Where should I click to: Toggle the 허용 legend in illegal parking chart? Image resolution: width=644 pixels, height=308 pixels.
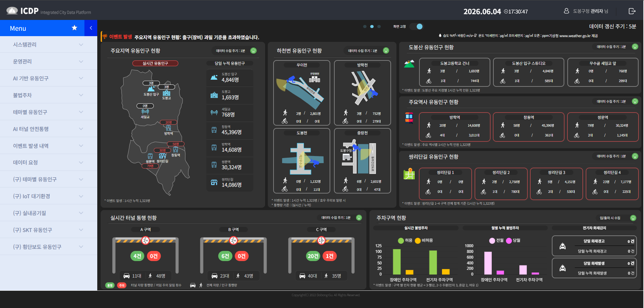(405, 240)
